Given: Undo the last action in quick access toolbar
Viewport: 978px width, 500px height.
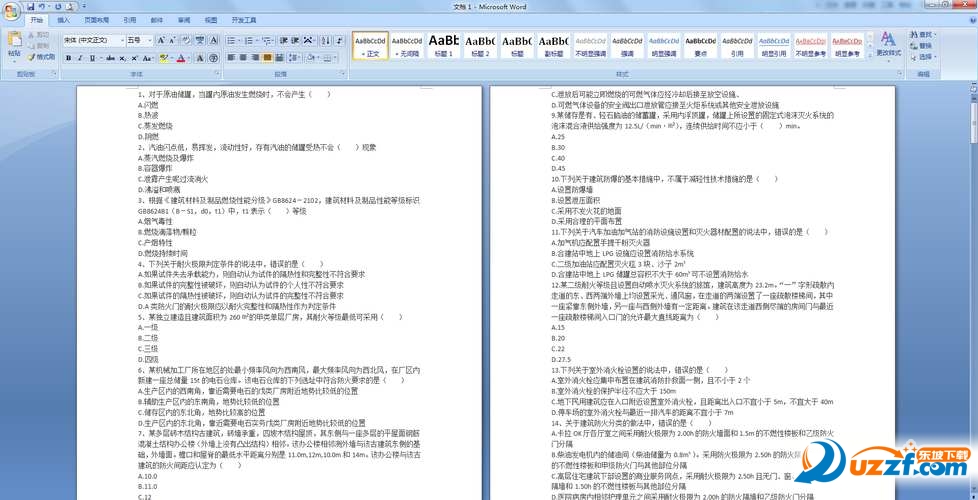Looking at the screenshot, I should (41, 7).
